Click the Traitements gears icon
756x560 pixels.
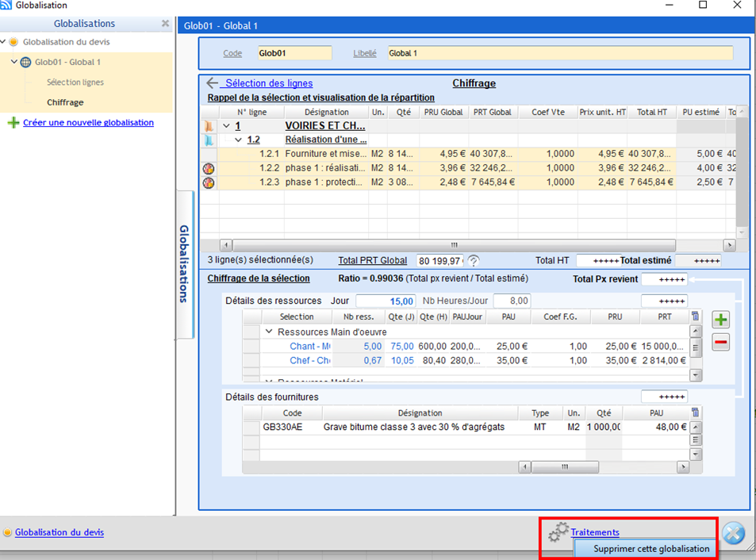(x=558, y=531)
